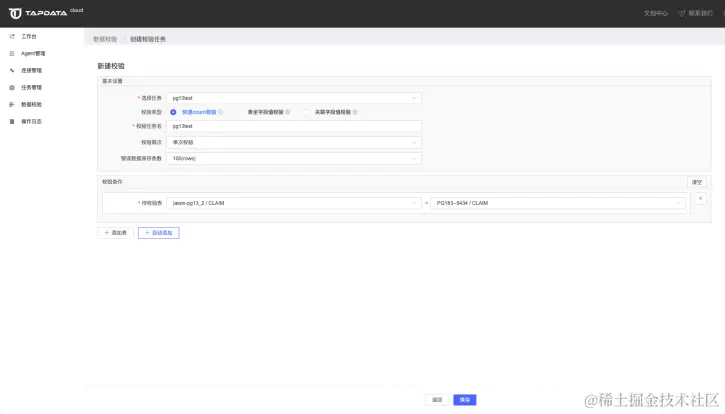Open 操作日志 in the left menu

pyautogui.click(x=31, y=122)
